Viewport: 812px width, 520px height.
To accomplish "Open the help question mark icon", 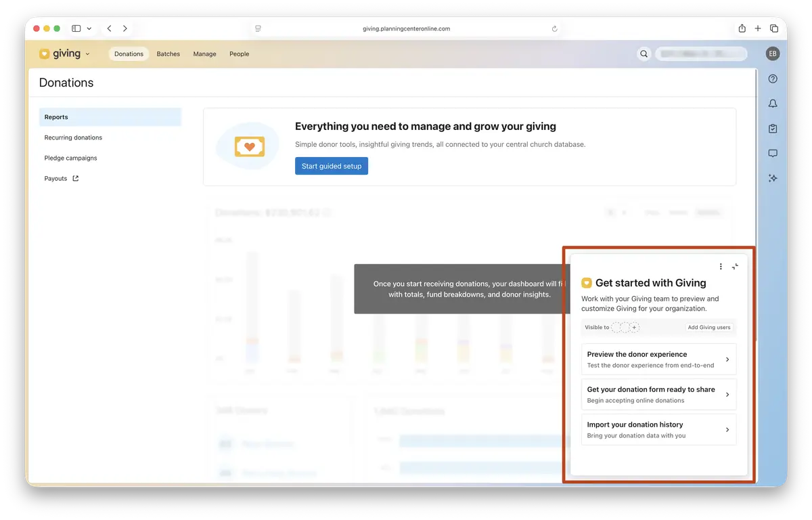I will click(773, 79).
